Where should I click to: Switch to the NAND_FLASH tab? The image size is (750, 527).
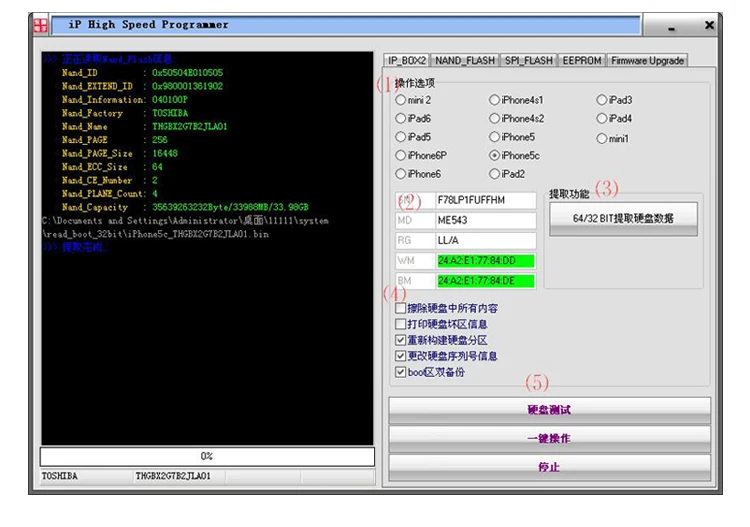point(464,60)
